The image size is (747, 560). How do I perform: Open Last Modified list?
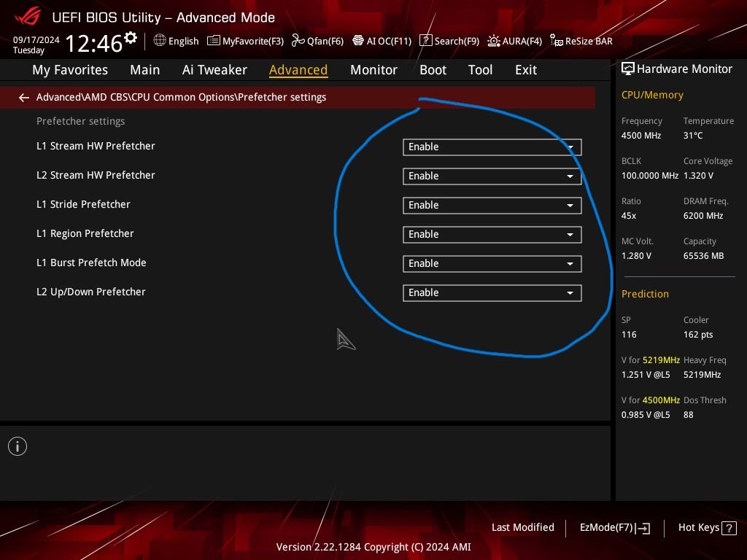click(x=522, y=527)
